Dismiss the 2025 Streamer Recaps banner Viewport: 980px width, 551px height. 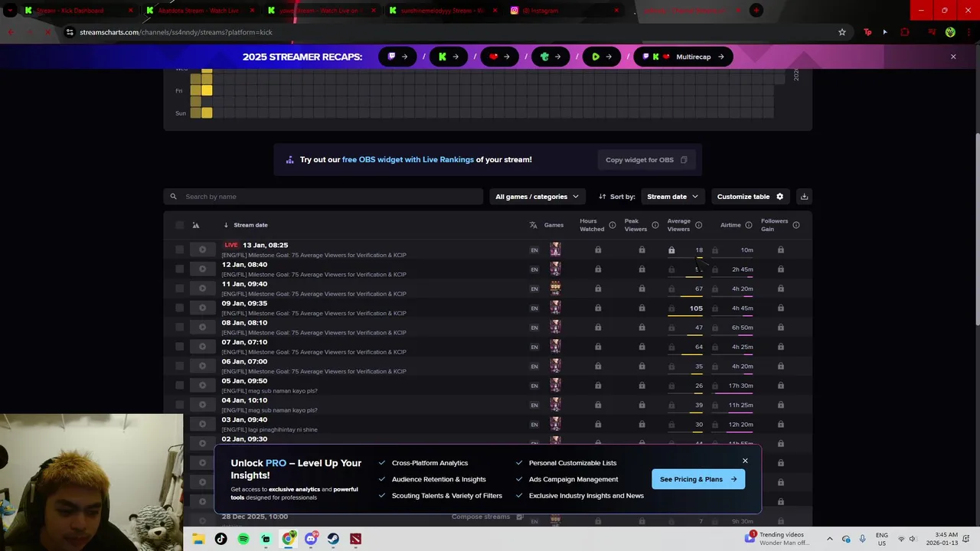953,57
